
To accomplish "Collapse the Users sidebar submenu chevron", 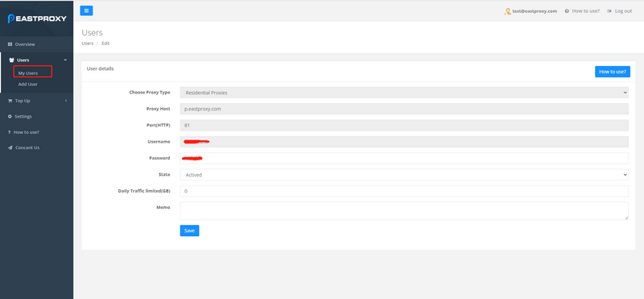I will (65, 60).
